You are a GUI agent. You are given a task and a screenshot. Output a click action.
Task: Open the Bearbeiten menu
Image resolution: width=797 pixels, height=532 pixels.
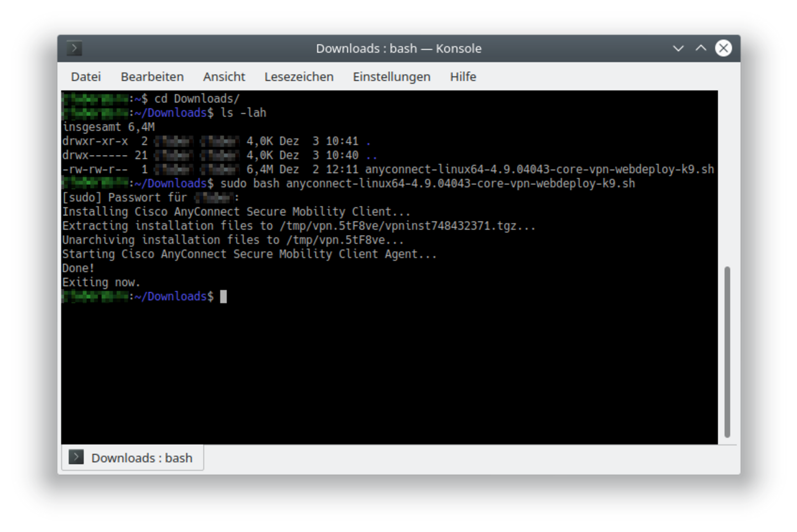click(x=152, y=77)
